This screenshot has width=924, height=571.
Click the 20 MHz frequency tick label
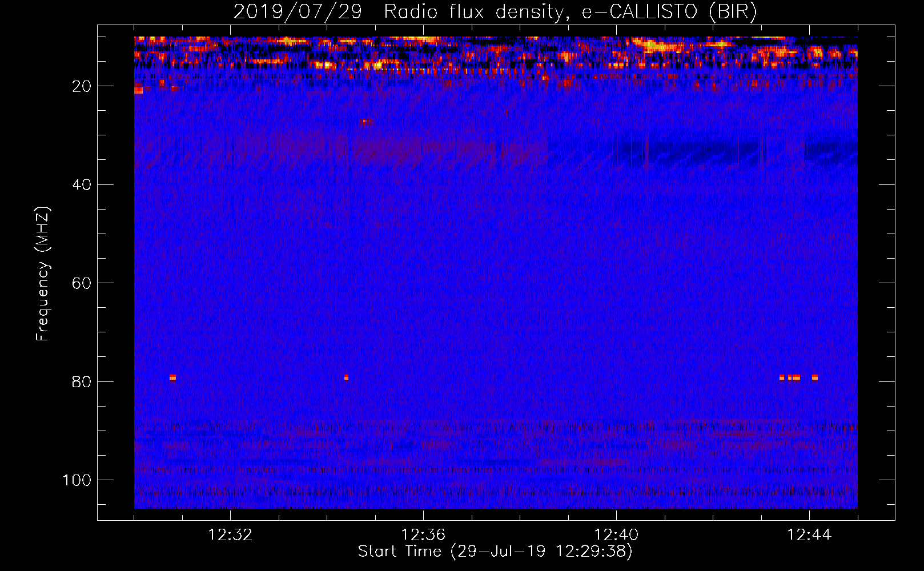click(82, 86)
